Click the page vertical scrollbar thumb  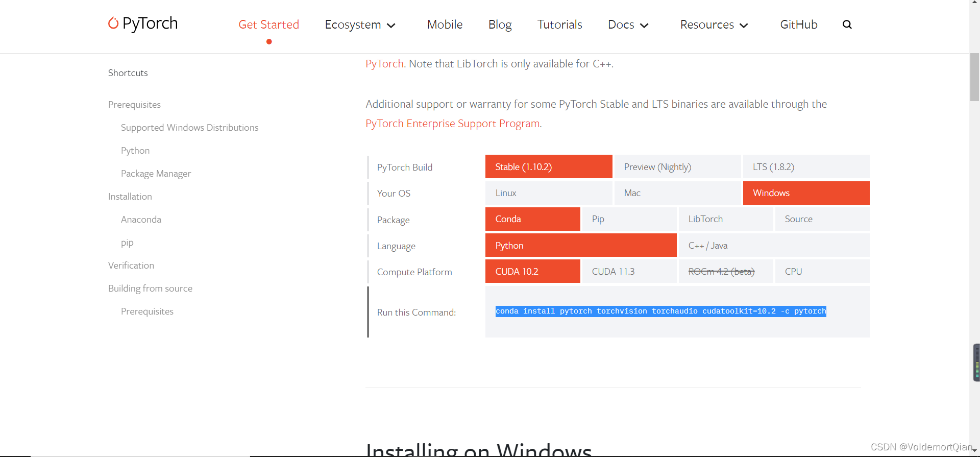(x=975, y=77)
